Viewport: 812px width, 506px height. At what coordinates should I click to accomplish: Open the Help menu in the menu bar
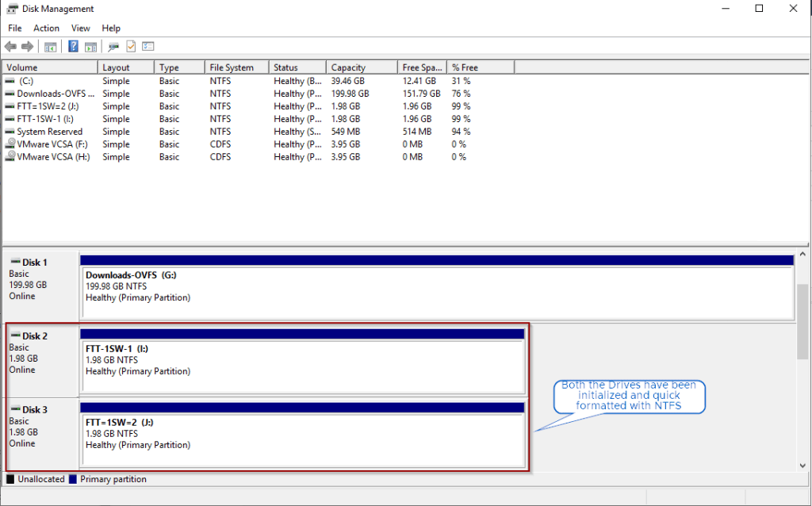111,29
